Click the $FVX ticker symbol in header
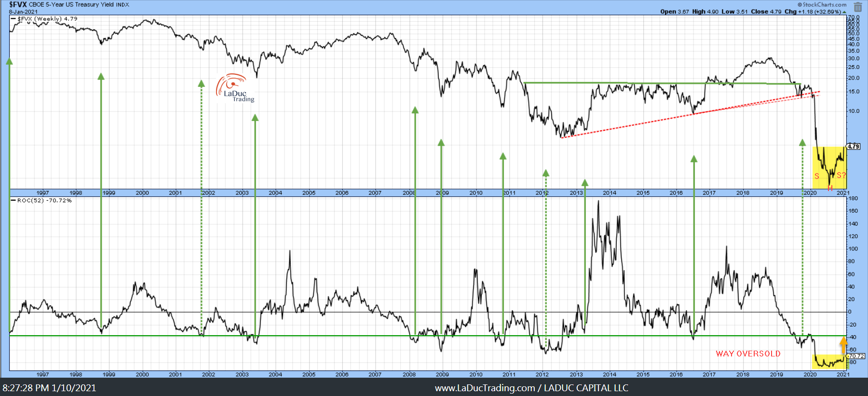The image size is (868, 396). (x=18, y=4)
